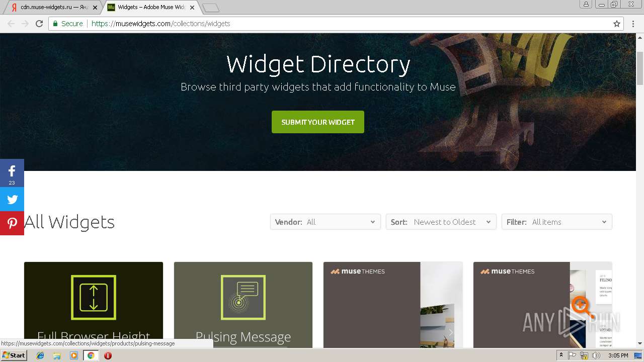Share page via Twitter sidebar icon
This screenshot has width=644, height=362.
coord(12,199)
